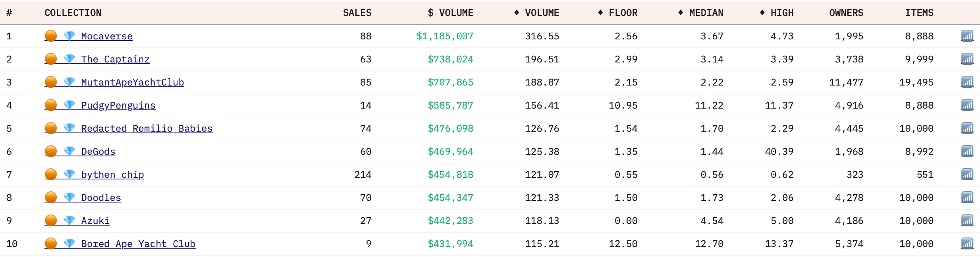Click the chart icon in the PudgyPenguins row

(x=967, y=105)
